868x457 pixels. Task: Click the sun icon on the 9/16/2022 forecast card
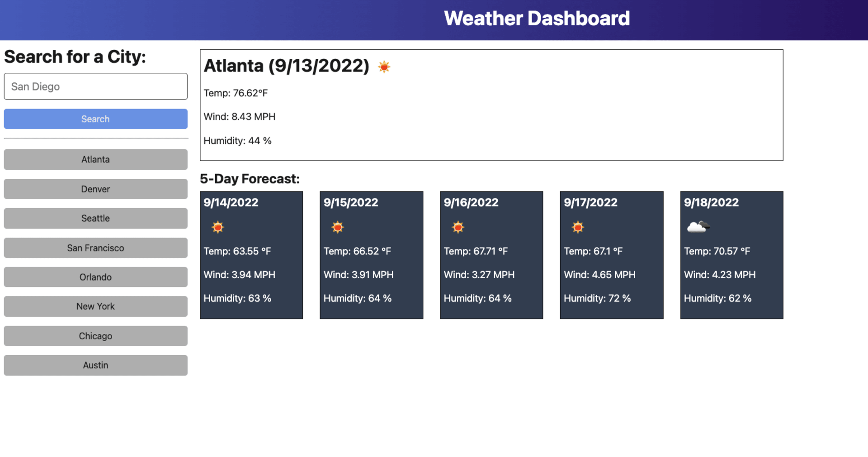(458, 227)
